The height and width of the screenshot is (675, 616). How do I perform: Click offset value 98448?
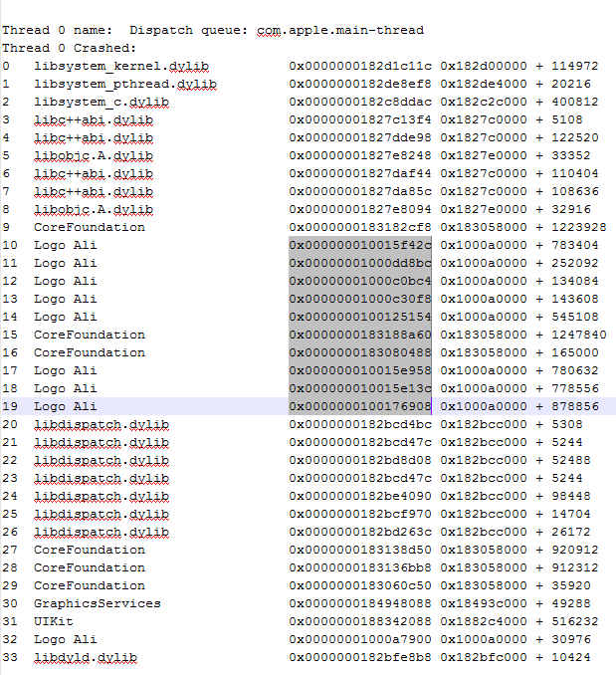(571, 497)
